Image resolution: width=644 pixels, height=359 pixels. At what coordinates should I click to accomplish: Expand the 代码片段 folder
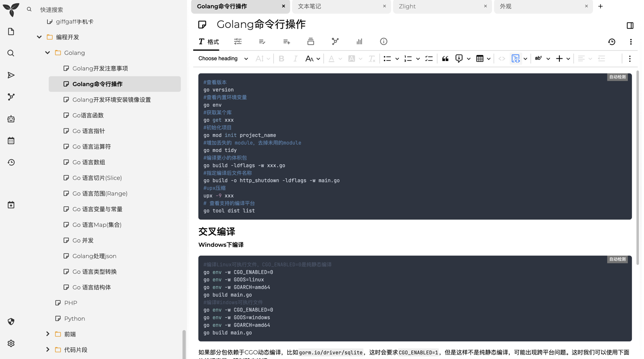pyautogui.click(x=48, y=350)
